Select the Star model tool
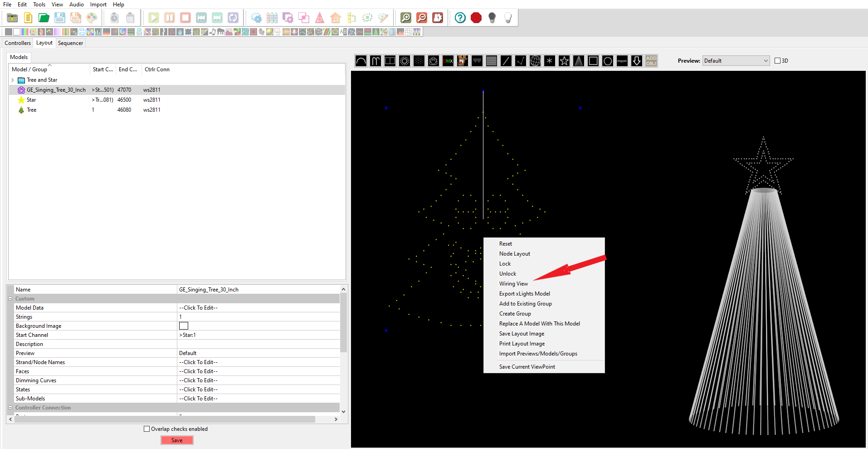Viewport: 868px width, 449px height. (x=564, y=61)
